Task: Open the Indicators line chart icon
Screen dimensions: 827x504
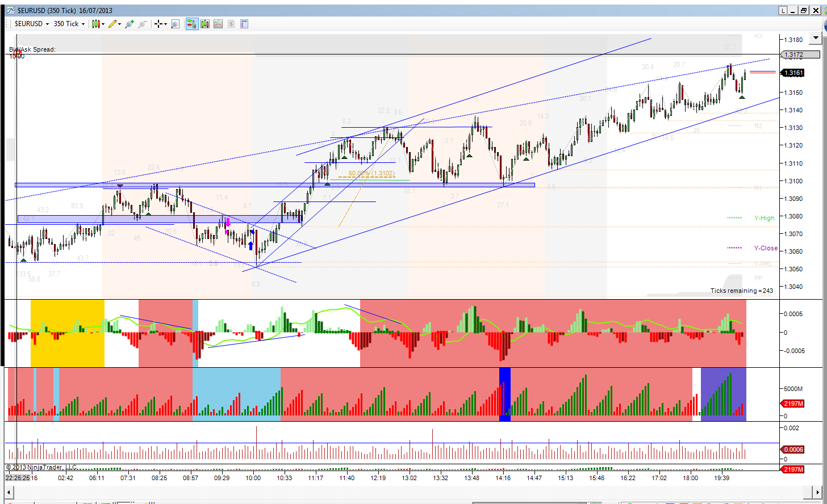Action: click(x=218, y=24)
